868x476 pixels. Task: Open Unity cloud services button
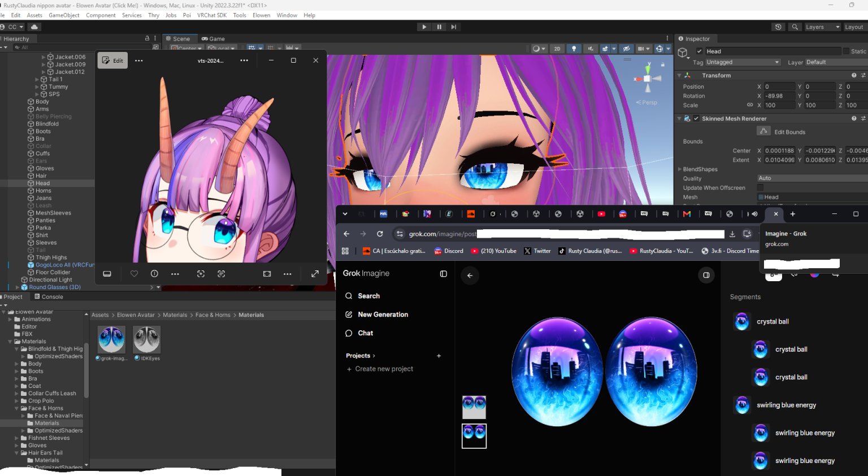[x=34, y=27]
